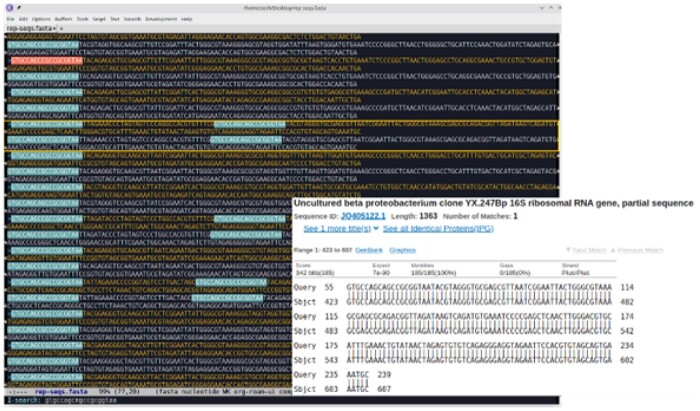Open the Buffers menu
700x411 pixels.
[65, 19]
